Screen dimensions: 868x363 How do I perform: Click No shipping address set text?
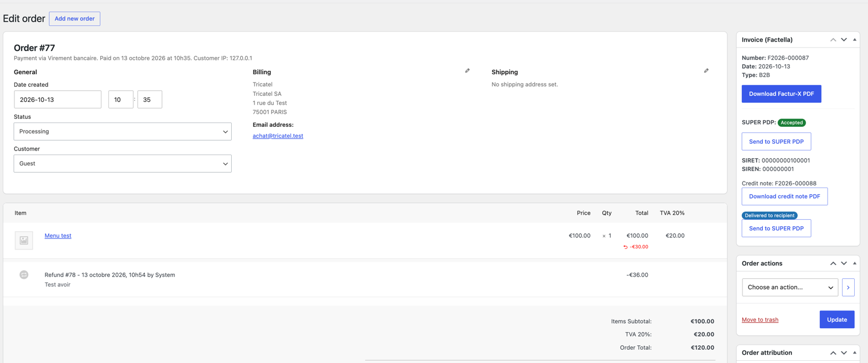pos(525,85)
